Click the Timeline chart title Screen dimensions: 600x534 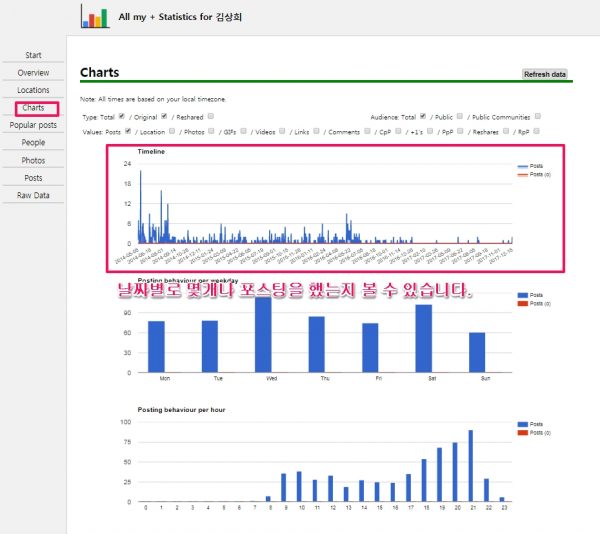(151, 151)
